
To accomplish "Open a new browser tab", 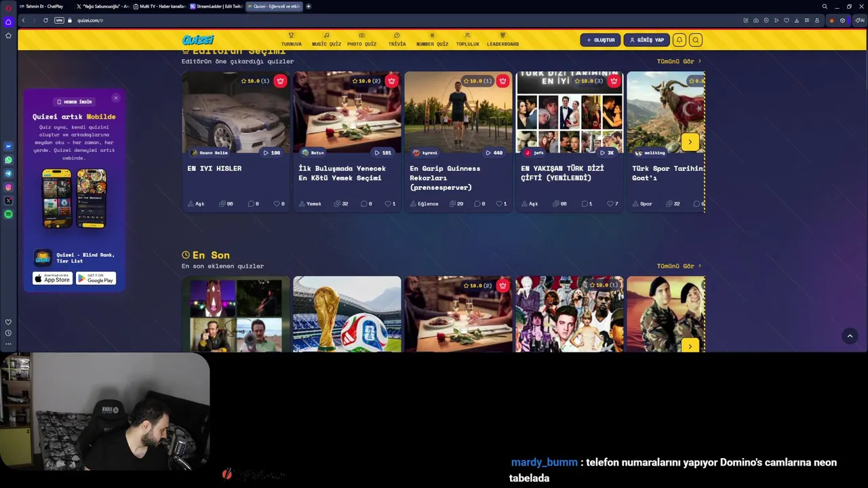I will click(309, 6).
